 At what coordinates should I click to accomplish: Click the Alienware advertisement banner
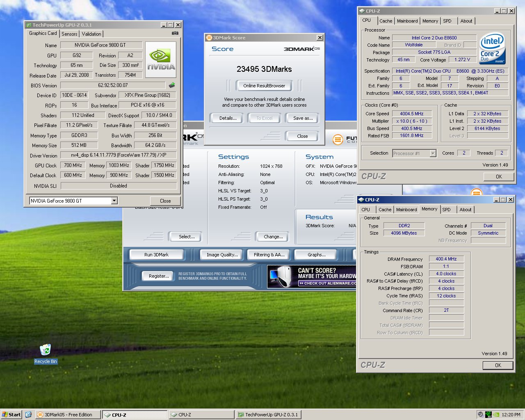coord(312,276)
